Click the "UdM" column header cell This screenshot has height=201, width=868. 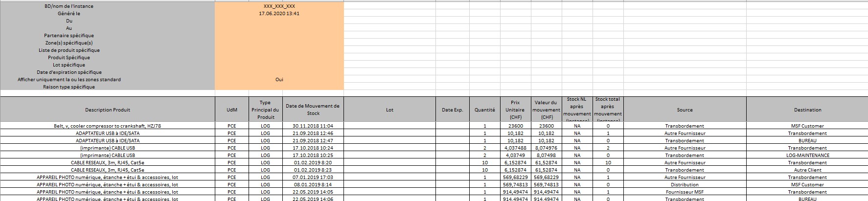(x=232, y=110)
